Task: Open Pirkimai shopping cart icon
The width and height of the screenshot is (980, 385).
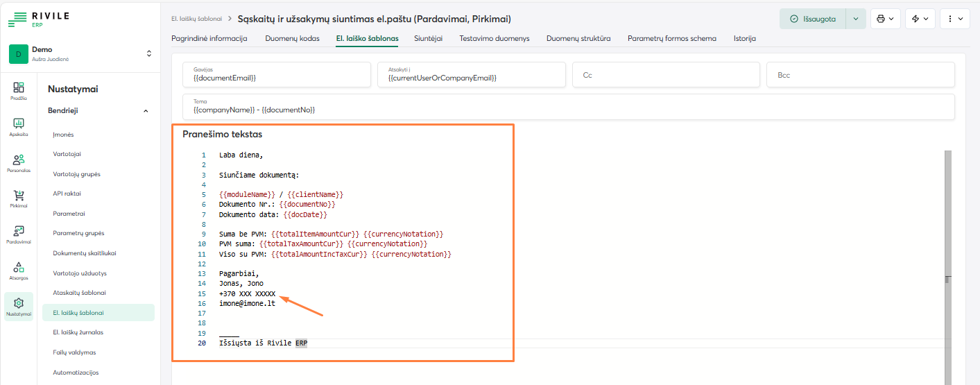Action: 19,196
